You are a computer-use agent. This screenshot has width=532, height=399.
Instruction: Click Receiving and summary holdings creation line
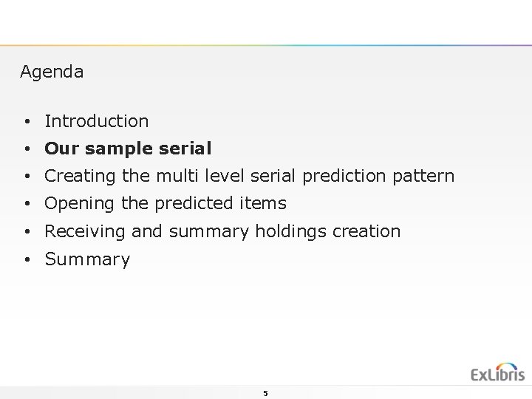(222, 231)
